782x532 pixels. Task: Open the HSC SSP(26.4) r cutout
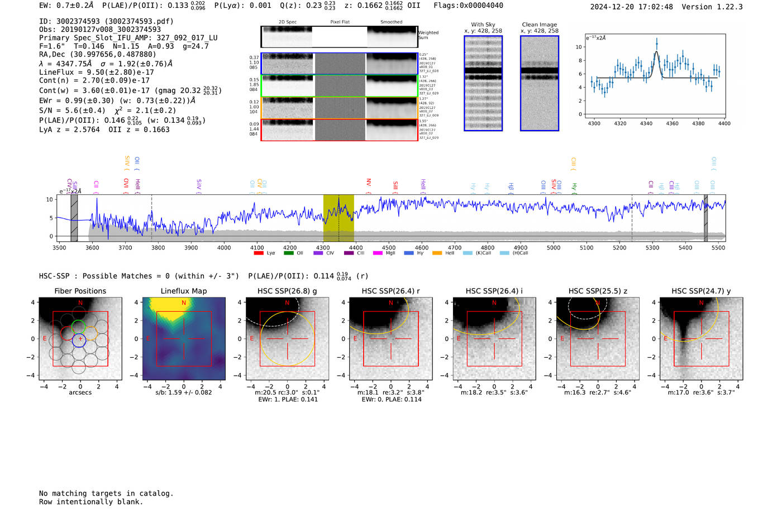tap(391, 339)
